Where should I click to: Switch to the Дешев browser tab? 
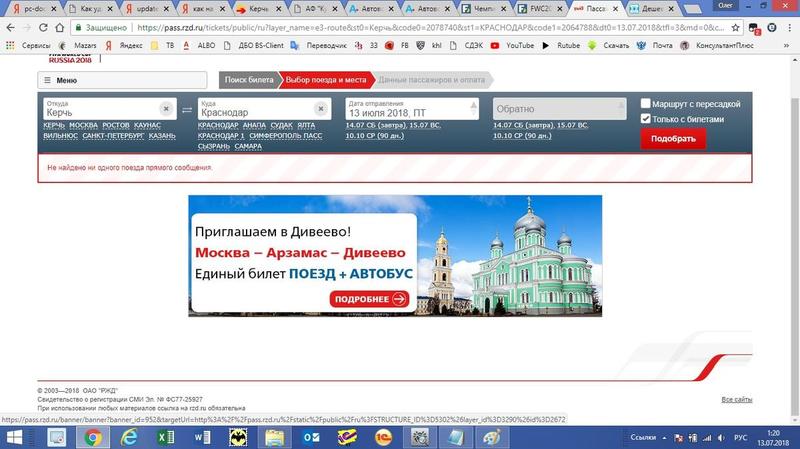pyautogui.click(x=652, y=9)
